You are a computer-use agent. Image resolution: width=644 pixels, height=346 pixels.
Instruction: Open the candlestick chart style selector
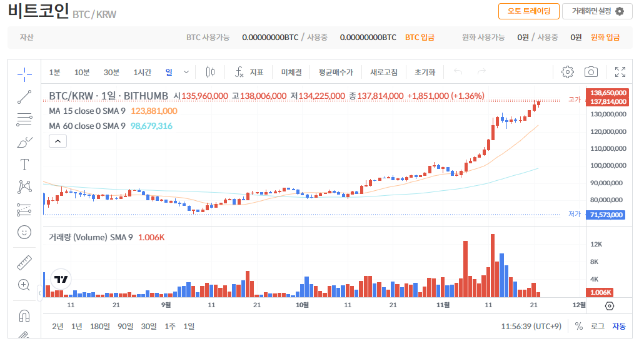click(210, 73)
